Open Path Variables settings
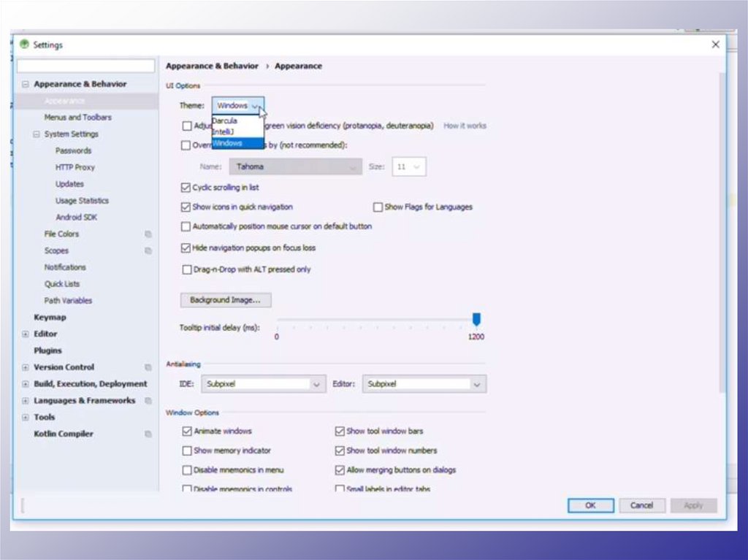748x560 pixels. [68, 301]
